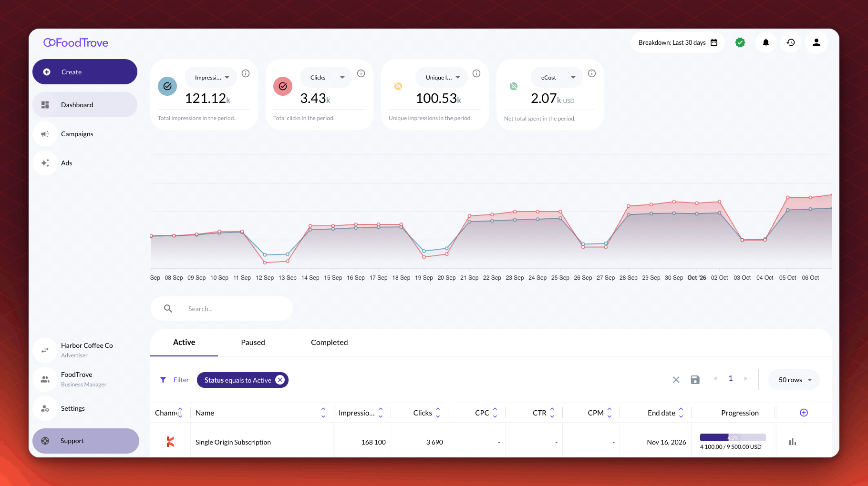Open the 50 rows dropdown
Viewport: 868px width, 486px height.
point(794,380)
